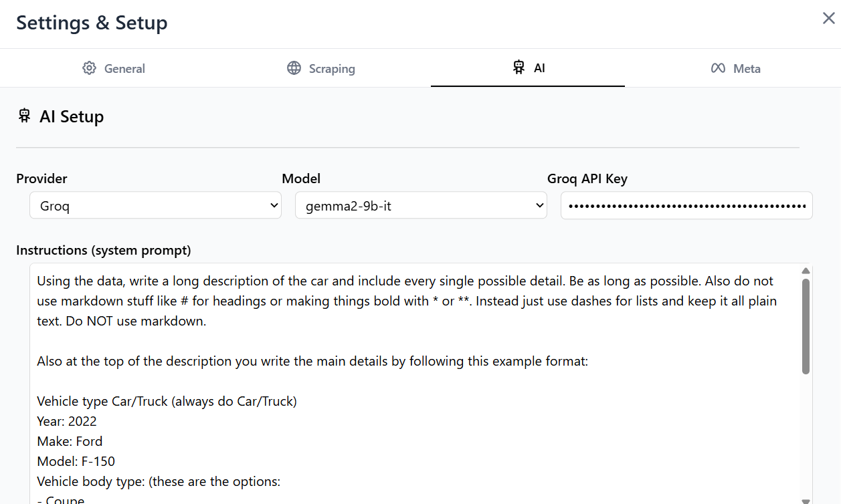
Task: Click the 'Provider' label
Action: click(41, 178)
